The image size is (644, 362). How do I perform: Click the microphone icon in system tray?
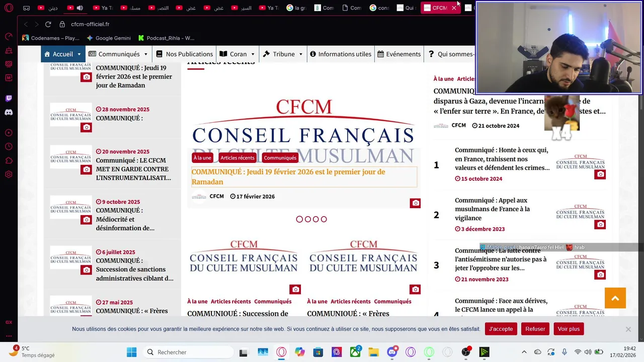tap(565, 352)
